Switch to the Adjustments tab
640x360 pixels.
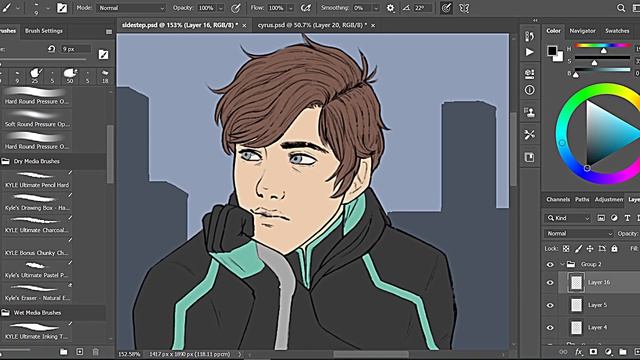pyautogui.click(x=609, y=199)
